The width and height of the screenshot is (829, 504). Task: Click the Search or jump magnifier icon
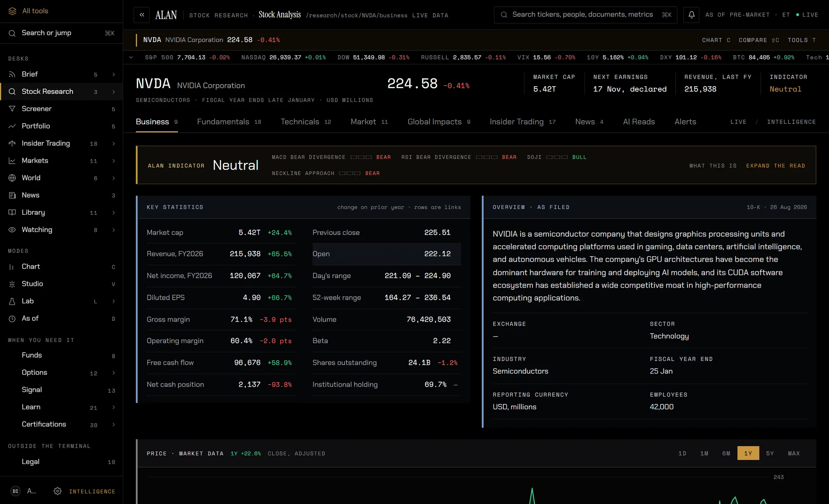point(12,33)
